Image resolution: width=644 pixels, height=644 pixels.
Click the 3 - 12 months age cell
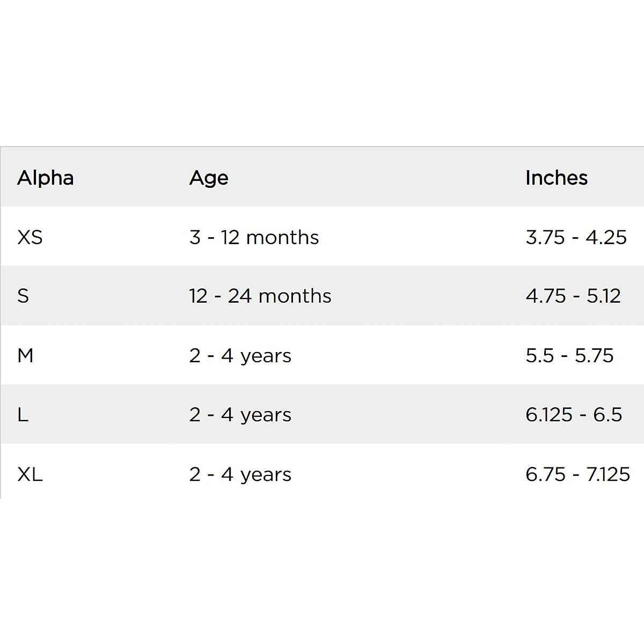point(254,237)
